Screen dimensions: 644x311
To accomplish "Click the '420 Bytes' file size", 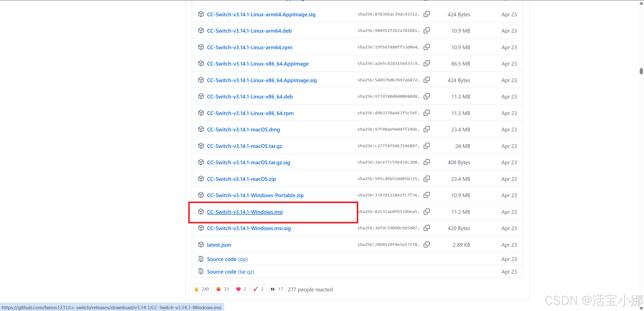I will (x=459, y=228).
